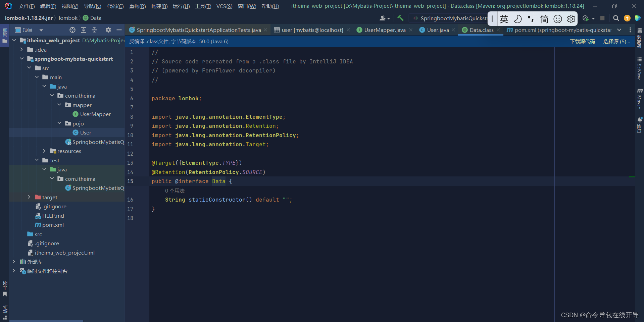Click 下载源代码 link
This screenshot has height=322, width=644.
(x=582, y=41)
